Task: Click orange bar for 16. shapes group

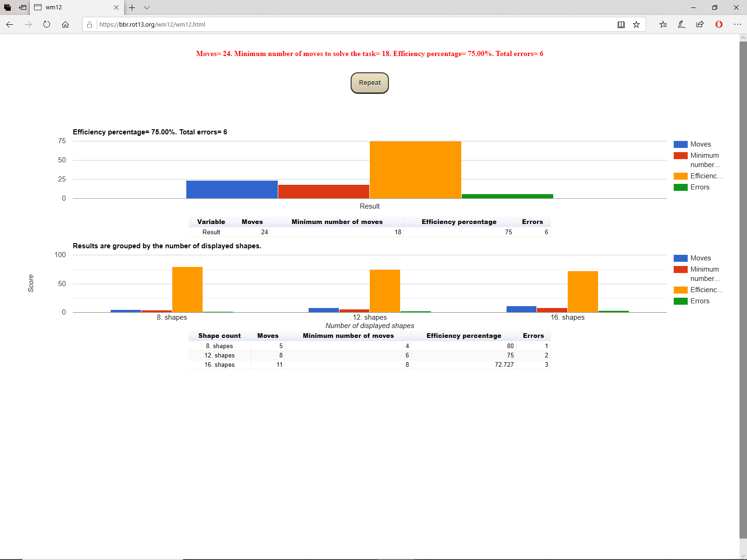Action: tap(583, 292)
